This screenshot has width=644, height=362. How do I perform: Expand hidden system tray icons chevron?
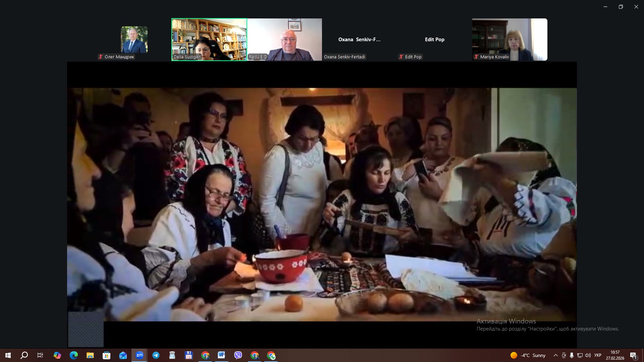click(556, 355)
